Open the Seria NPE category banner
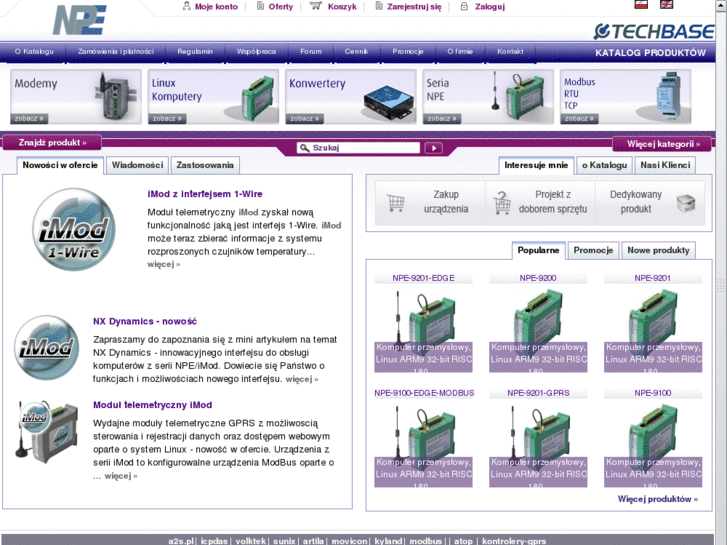The height and width of the screenshot is (545, 727). pyautogui.click(x=488, y=96)
